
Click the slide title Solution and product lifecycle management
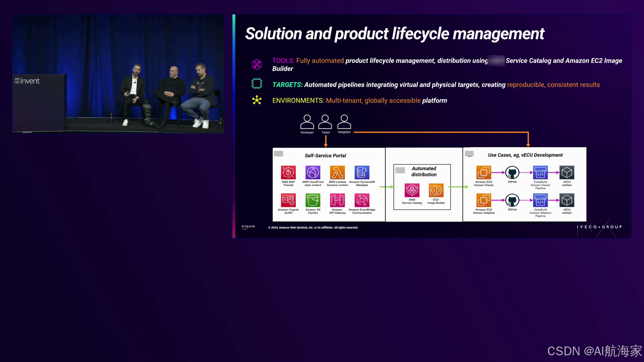[x=394, y=34]
